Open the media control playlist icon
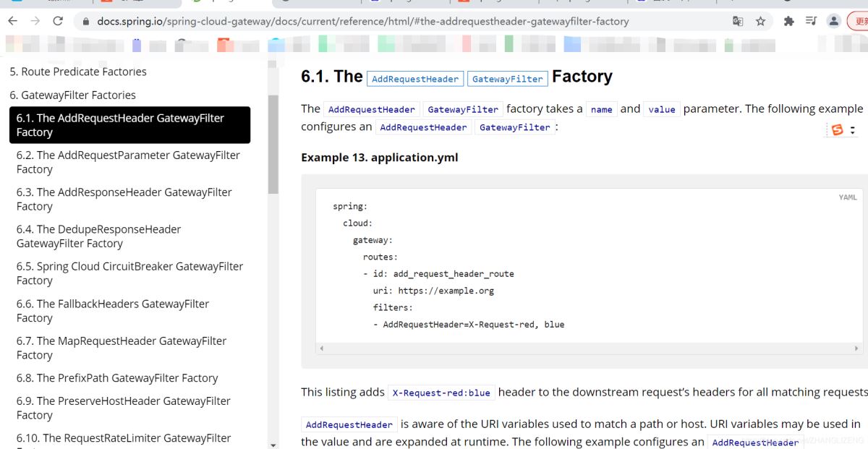Image resolution: width=868 pixels, height=449 pixels. tap(812, 22)
